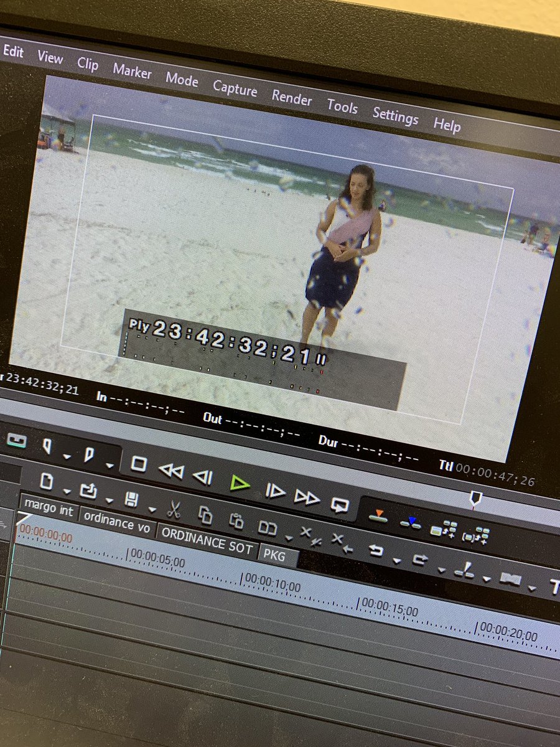This screenshot has width=560, height=747.
Task: Click the Set In point icon
Action: click(47, 446)
